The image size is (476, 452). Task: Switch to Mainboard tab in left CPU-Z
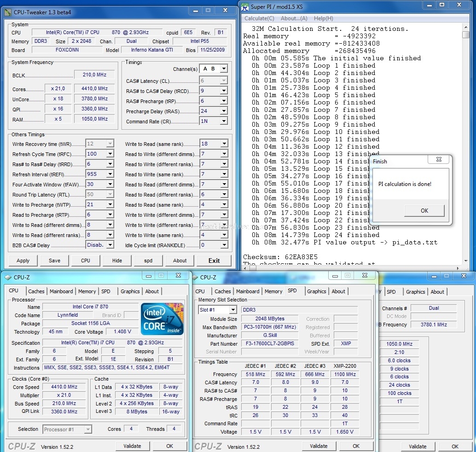tap(61, 291)
